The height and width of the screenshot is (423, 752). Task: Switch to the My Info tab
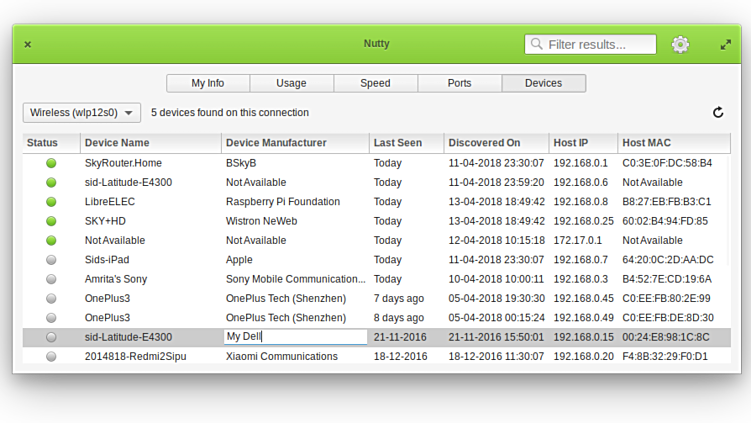[x=208, y=83]
